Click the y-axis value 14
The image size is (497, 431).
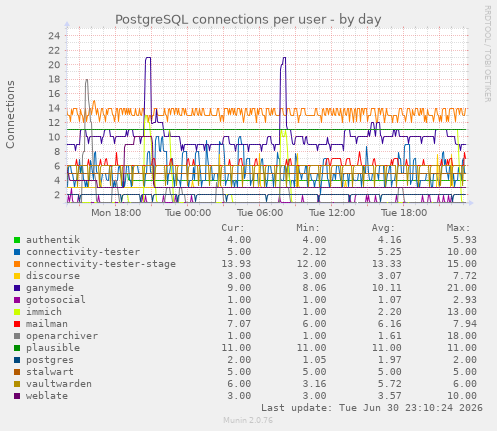(x=54, y=108)
